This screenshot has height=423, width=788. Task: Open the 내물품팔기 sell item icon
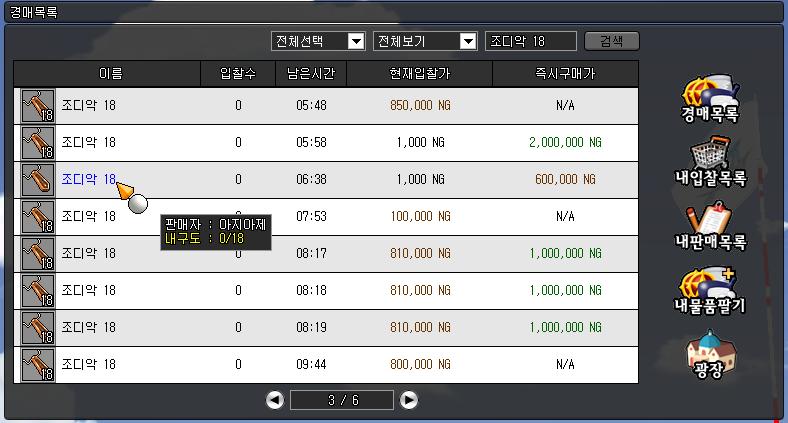pyautogui.click(x=710, y=290)
